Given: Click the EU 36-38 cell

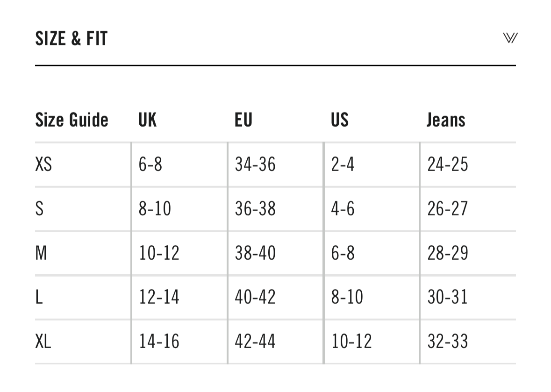Looking at the screenshot, I should pyautogui.click(x=255, y=209).
